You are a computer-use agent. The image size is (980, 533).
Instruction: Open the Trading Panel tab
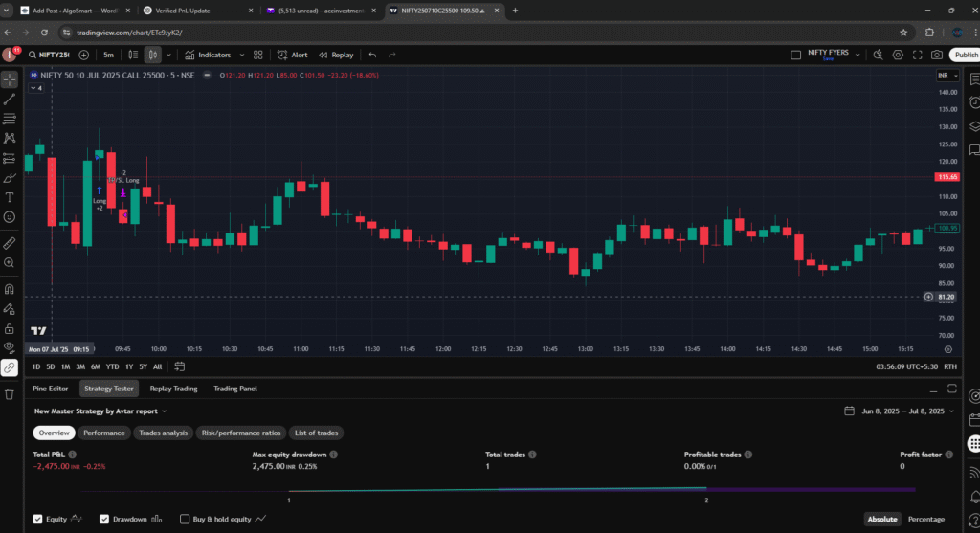(x=235, y=389)
